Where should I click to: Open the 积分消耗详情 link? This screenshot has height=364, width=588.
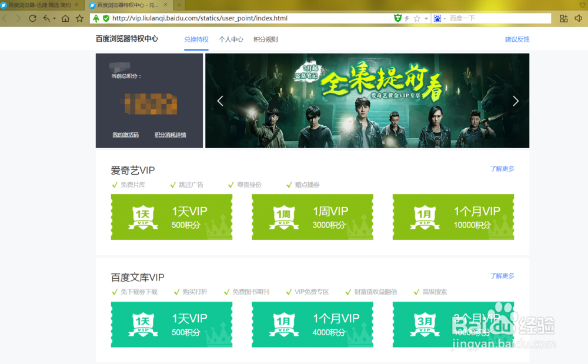pyautogui.click(x=171, y=135)
